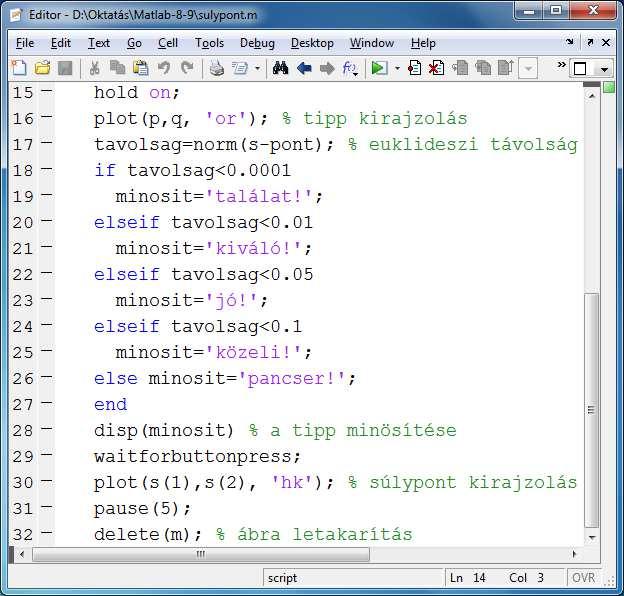Open a file using the folder icon

42,68
